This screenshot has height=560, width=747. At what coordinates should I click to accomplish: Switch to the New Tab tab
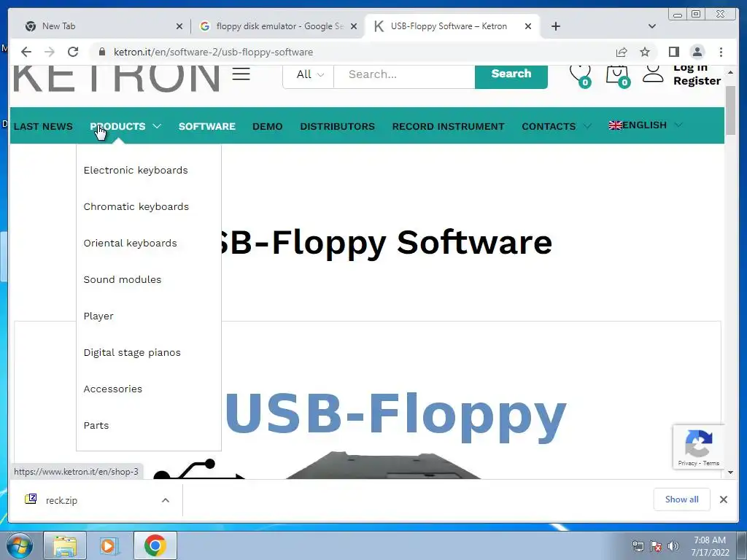tap(101, 26)
